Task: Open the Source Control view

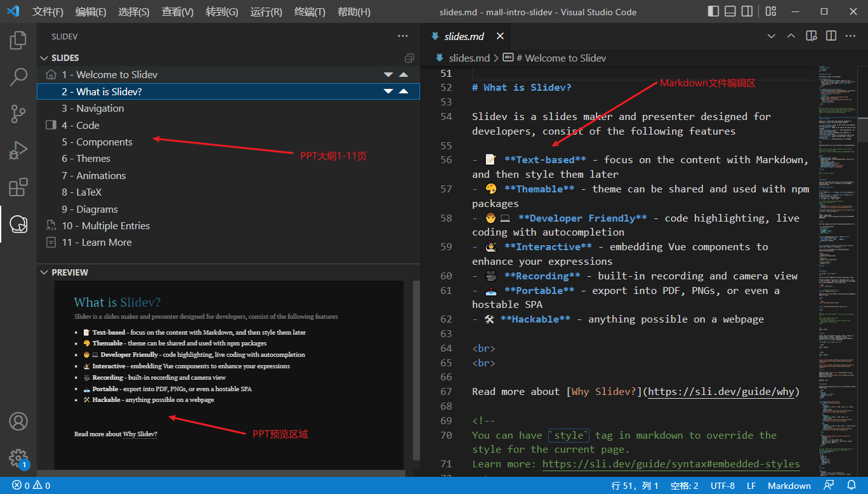Action: point(18,114)
